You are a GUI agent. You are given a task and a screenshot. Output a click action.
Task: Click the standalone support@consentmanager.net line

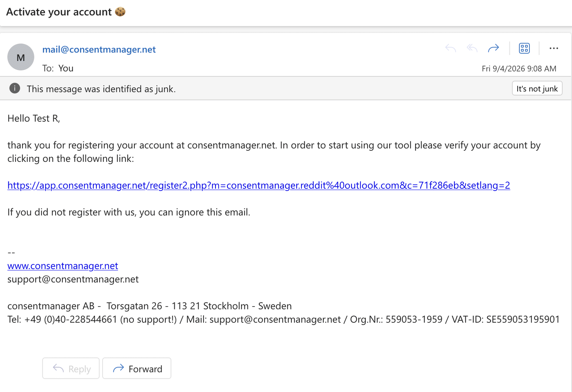[73, 279]
